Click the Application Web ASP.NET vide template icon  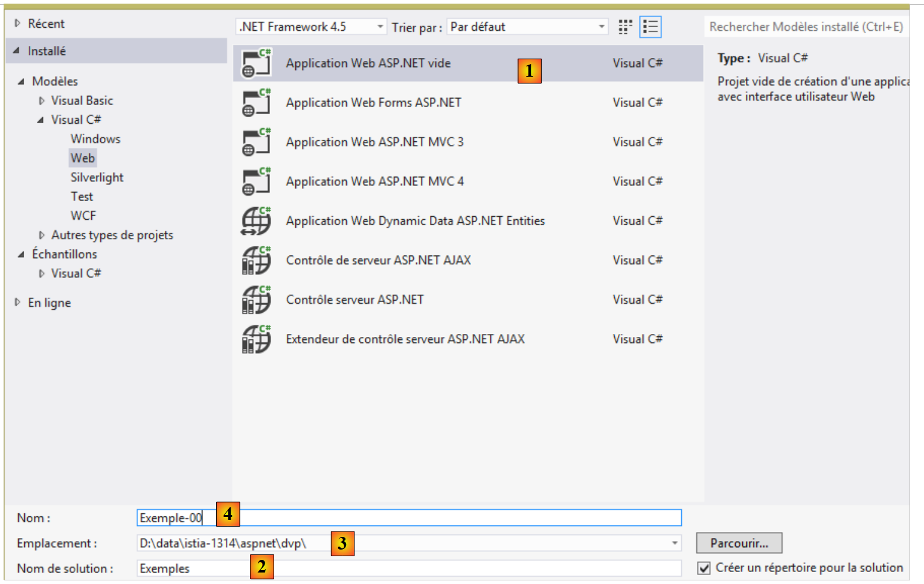[256, 63]
